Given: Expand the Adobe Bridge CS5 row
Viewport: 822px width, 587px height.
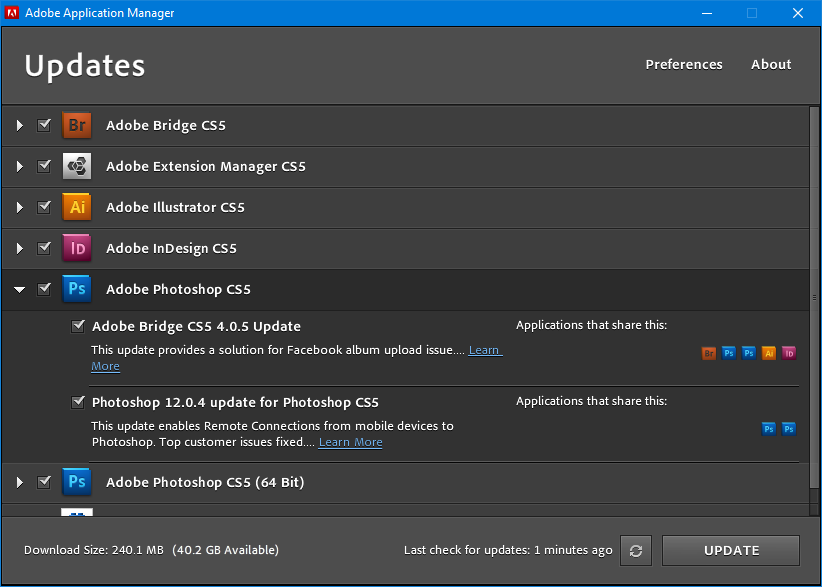Looking at the screenshot, I should point(19,125).
